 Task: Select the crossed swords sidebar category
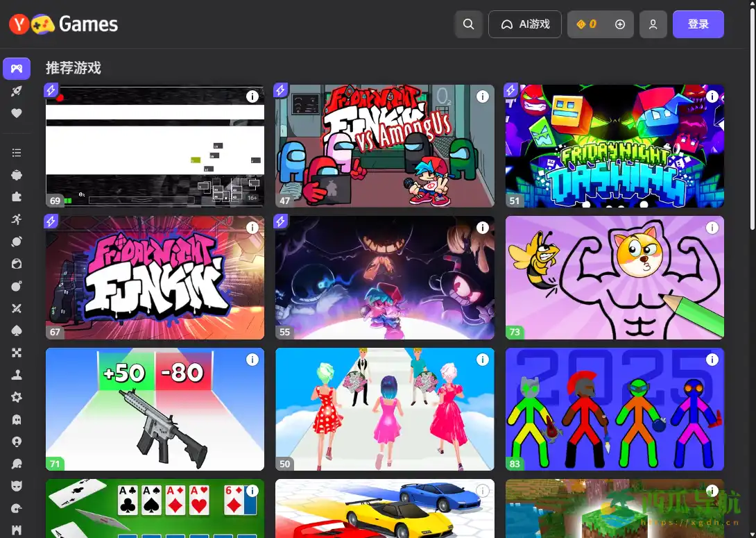pyautogui.click(x=17, y=308)
